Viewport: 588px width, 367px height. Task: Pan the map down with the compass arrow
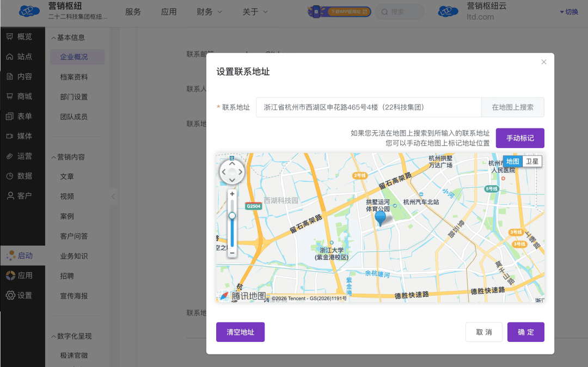pos(232,180)
